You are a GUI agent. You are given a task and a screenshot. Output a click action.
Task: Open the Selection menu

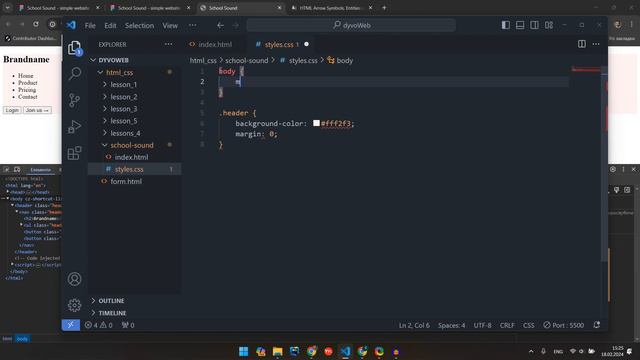coord(139,25)
